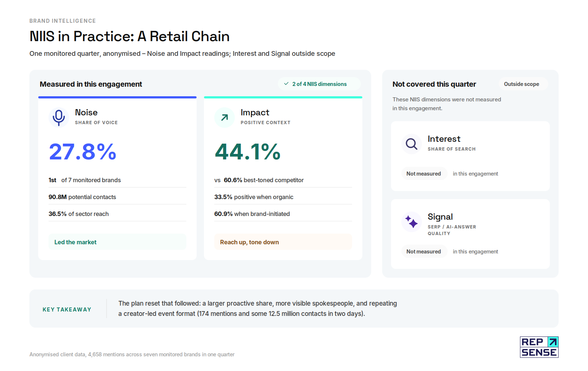
Task: Select the 60.6% best-toned competitor row
Action: (x=283, y=180)
